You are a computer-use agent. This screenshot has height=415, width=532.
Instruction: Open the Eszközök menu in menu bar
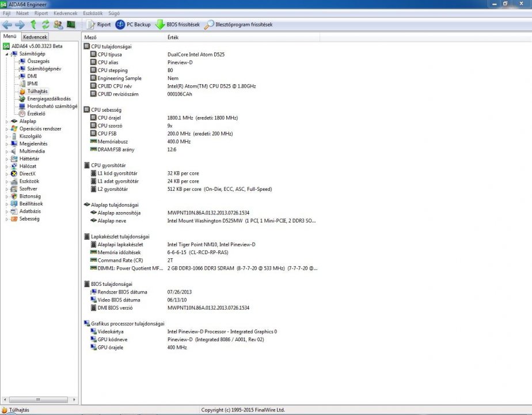93,13
